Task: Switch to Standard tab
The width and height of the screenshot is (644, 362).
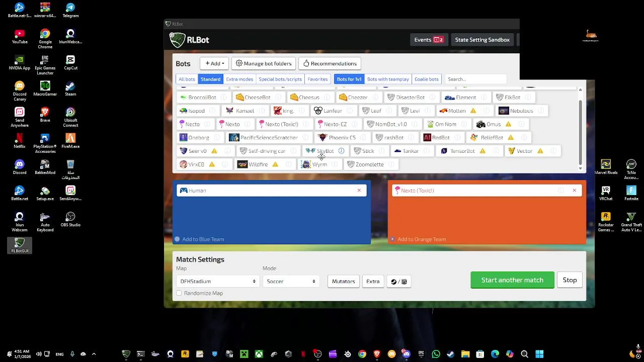Action: [210, 79]
